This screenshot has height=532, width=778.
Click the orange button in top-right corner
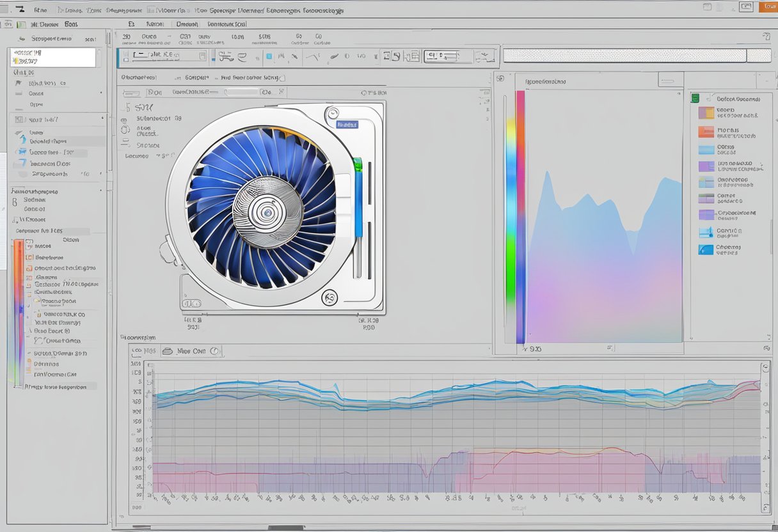[768, 7]
